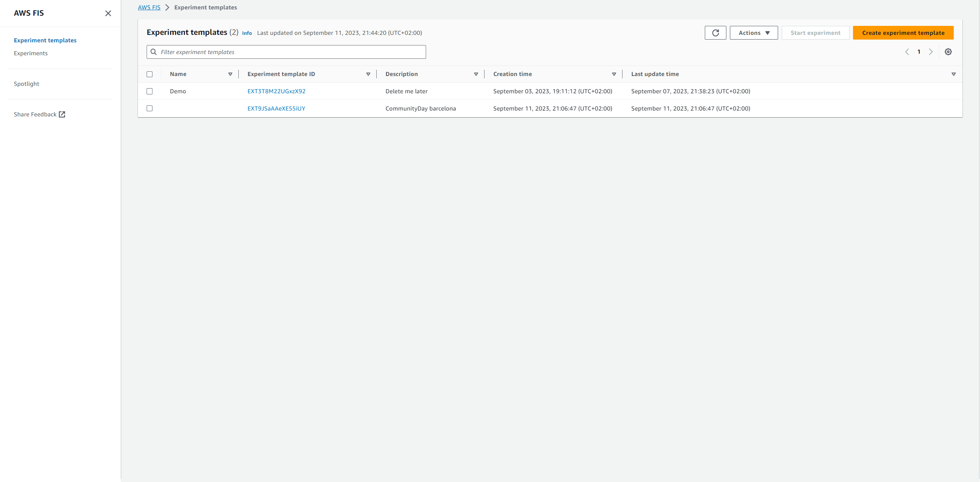Check the CommunityDay barcelona template row

(x=150, y=109)
